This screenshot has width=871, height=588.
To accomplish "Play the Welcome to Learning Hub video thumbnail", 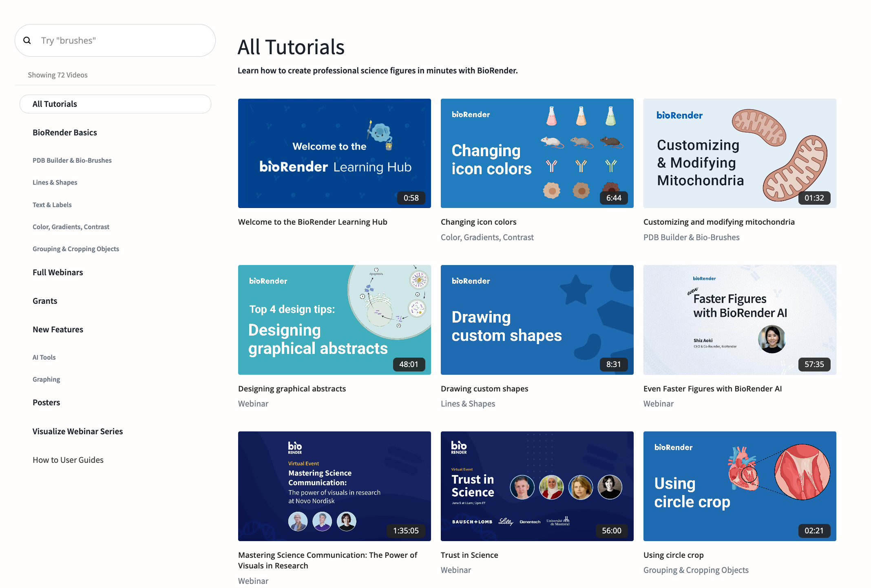I will point(334,153).
